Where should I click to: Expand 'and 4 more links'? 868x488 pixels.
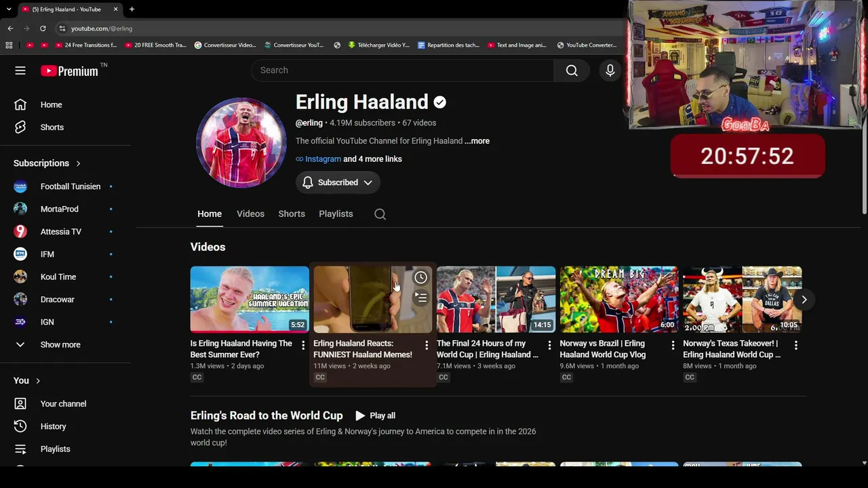coord(372,159)
